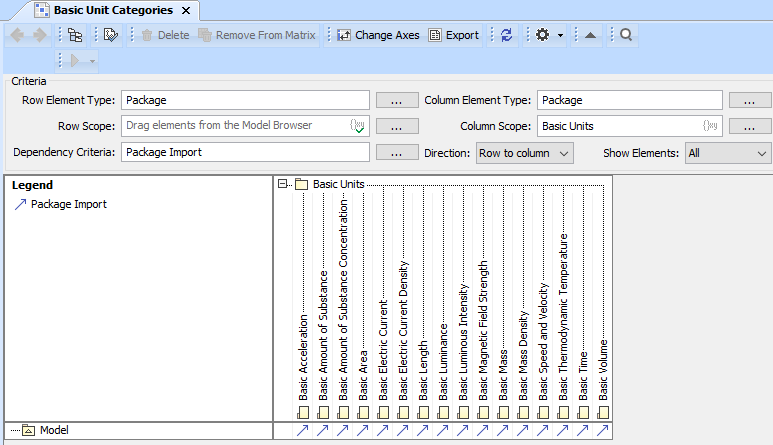Click the Basic Volume column package icon

(x=603, y=412)
